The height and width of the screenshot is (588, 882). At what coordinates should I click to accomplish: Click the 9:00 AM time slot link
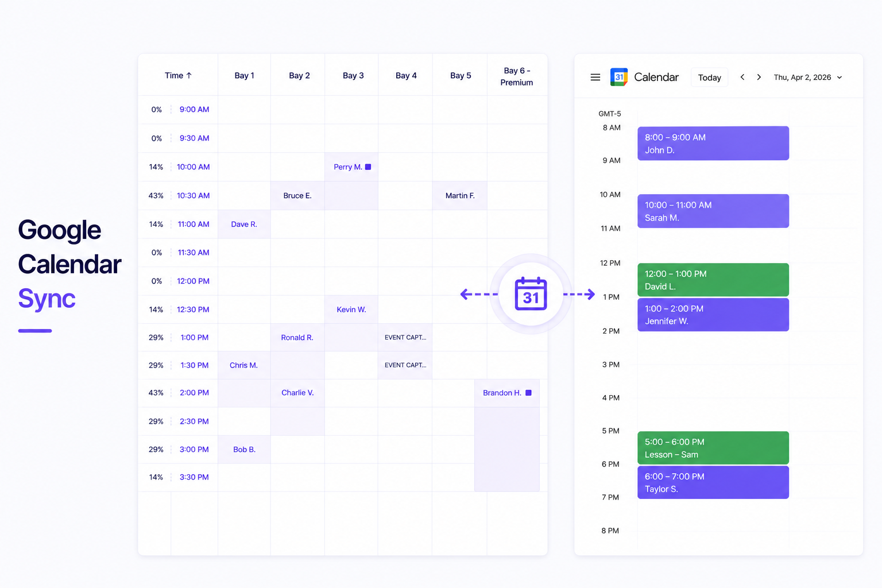194,109
